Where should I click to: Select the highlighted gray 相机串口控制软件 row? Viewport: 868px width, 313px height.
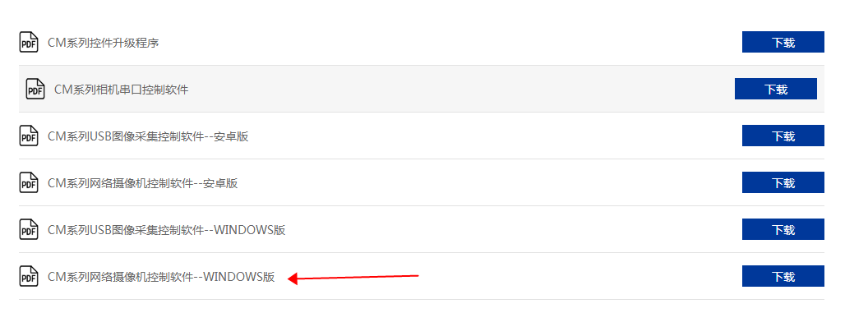(422, 89)
